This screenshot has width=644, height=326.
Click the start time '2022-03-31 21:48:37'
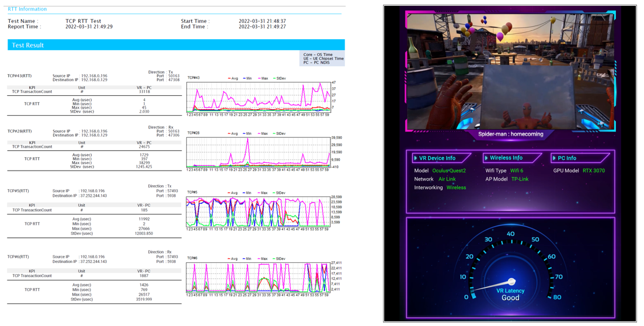[263, 21]
